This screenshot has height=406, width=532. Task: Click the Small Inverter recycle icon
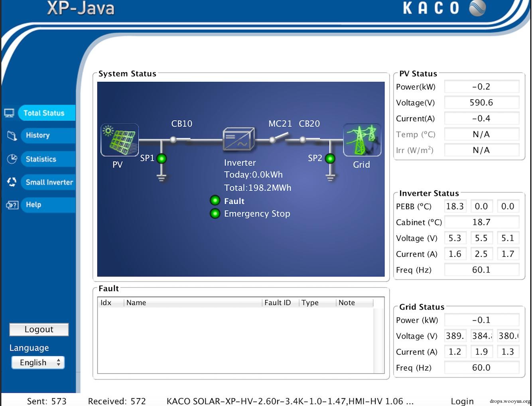(x=12, y=182)
